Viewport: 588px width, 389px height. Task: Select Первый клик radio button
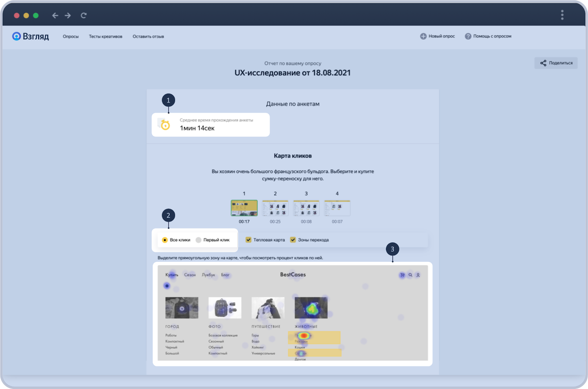pos(198,240)
